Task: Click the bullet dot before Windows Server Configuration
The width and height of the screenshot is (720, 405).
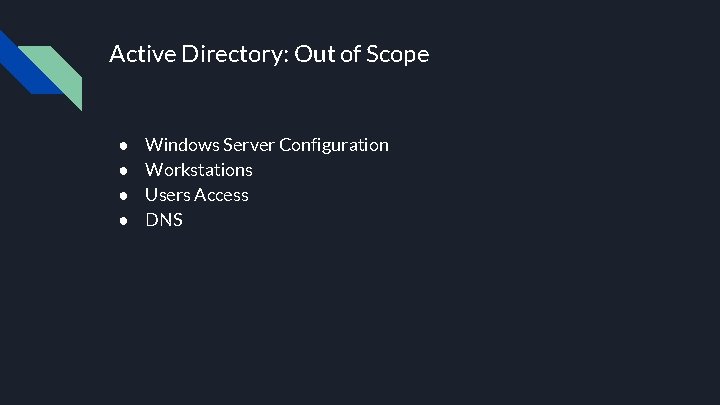Action: coord(122,145)
